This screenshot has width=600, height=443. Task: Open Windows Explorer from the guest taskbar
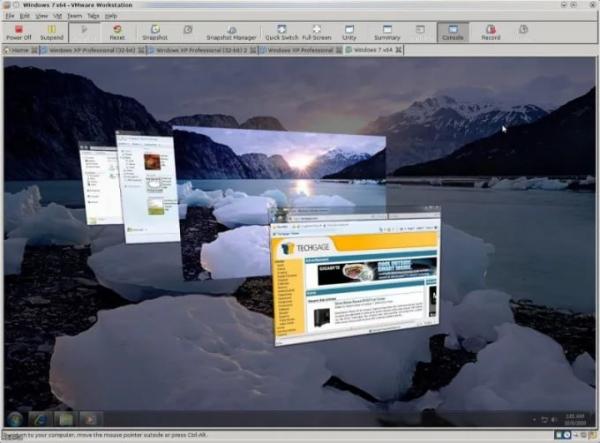66,418
